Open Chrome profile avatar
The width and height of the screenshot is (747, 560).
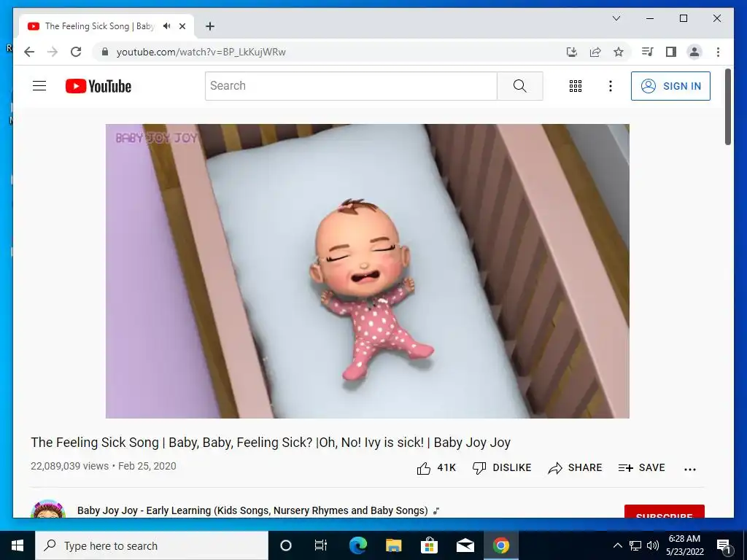pos(694,52)
